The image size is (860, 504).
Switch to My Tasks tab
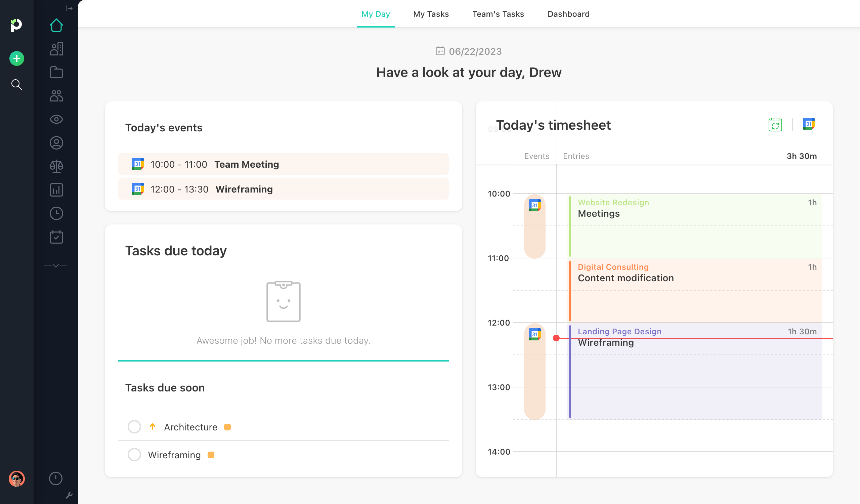coord(431,14)
